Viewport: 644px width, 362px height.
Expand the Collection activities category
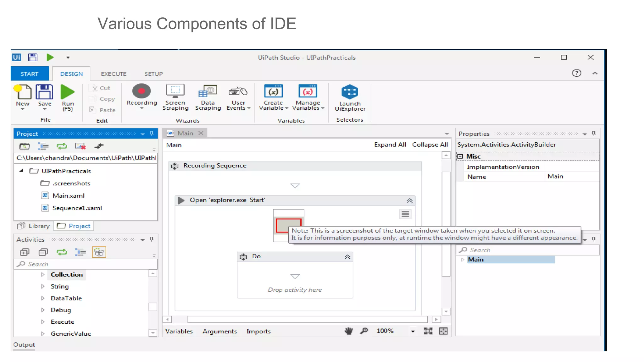(x=43, y=274)
